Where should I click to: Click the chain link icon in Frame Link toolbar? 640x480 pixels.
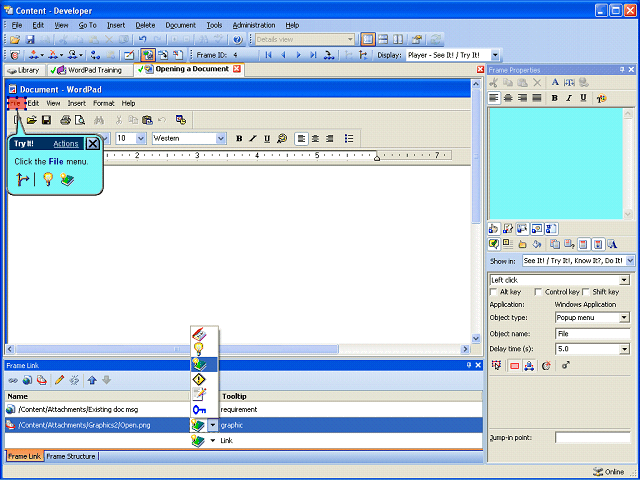click(13, 380)
